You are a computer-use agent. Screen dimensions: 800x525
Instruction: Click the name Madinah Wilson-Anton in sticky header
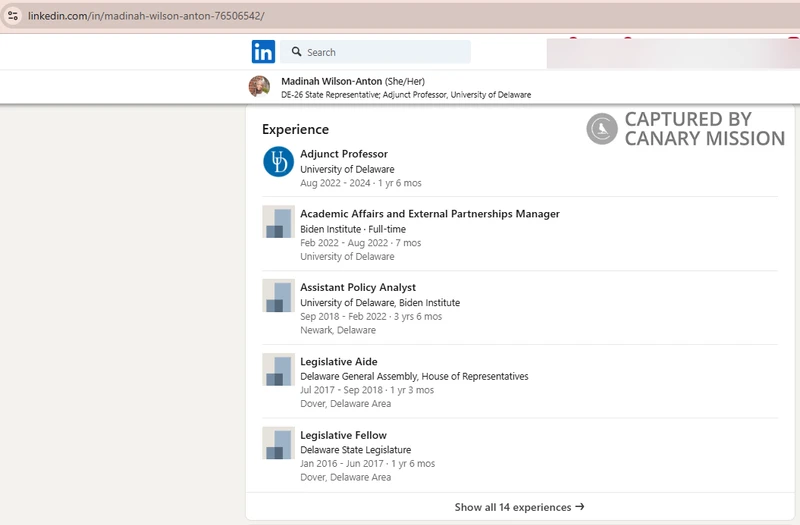332,81
